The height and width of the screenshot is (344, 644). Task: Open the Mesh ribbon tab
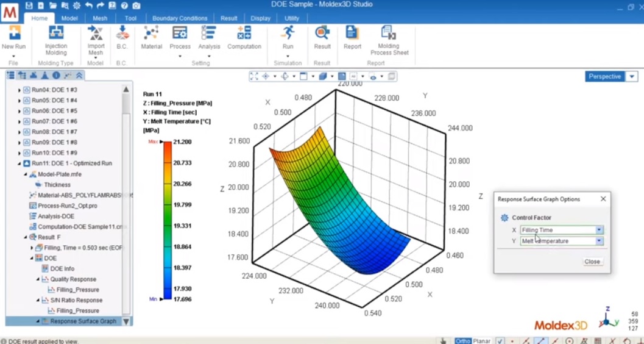pyautogui.click(x=100, y=18)
